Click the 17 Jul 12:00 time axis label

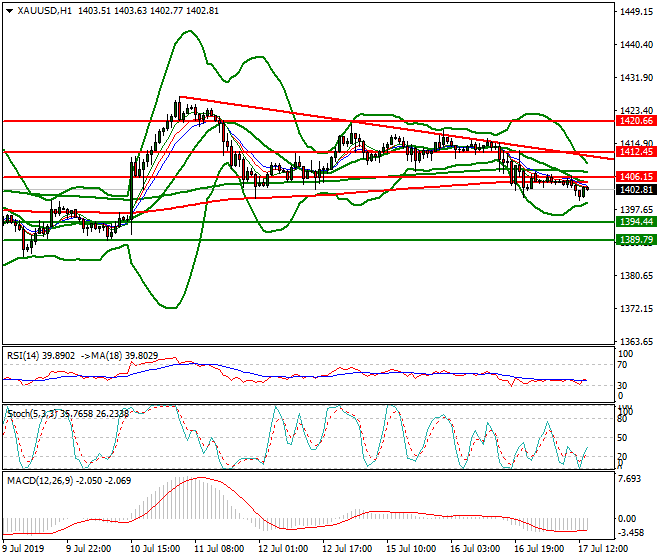[x=603, y=549]
